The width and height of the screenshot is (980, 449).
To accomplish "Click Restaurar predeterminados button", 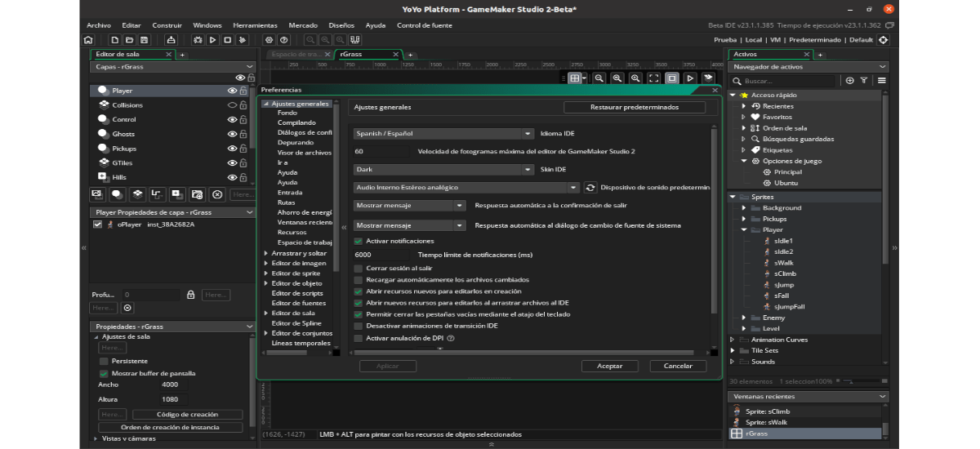I will 635,107.
